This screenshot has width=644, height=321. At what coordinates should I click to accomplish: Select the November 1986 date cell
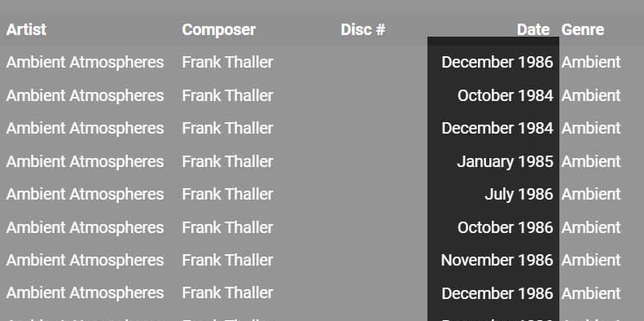pos(497,260)
